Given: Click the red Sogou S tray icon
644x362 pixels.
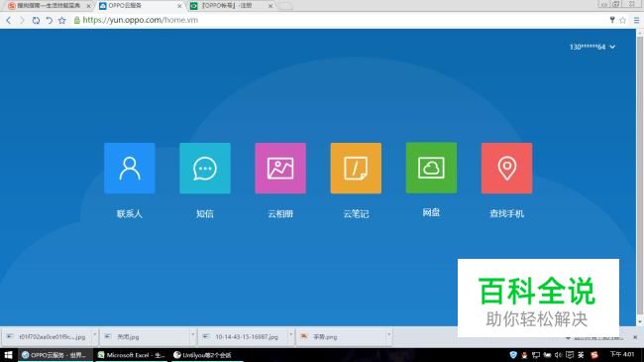Looking at the screenshot, I should (x=594, y=355).
